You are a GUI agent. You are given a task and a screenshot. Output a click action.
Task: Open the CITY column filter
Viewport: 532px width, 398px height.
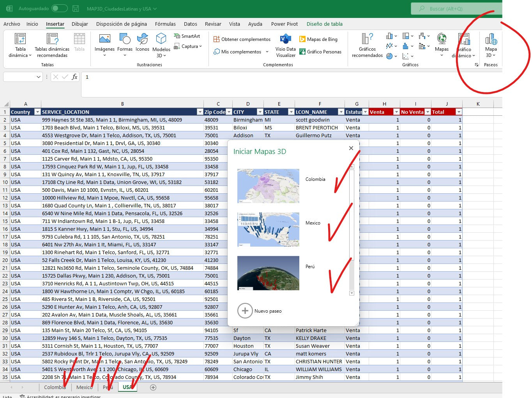click(260, 112)
